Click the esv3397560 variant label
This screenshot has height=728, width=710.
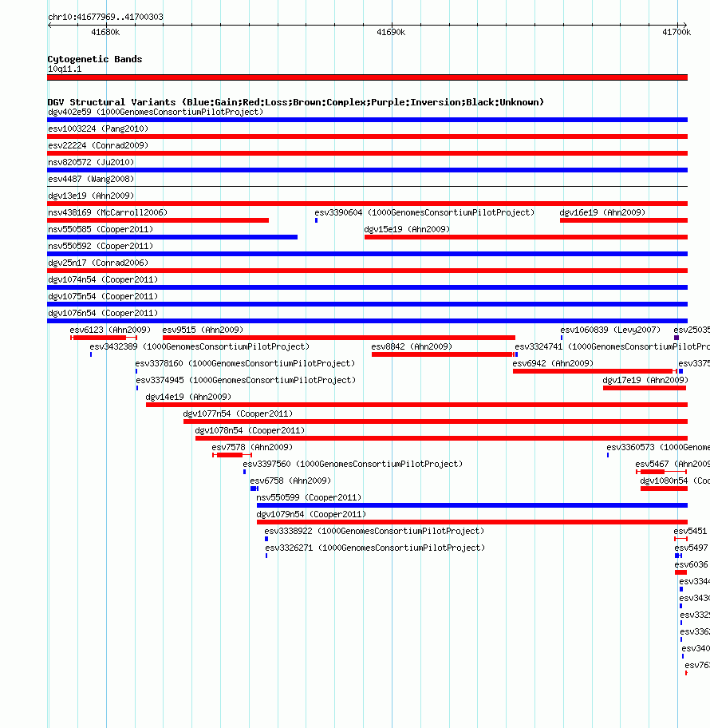click(353, 463)
